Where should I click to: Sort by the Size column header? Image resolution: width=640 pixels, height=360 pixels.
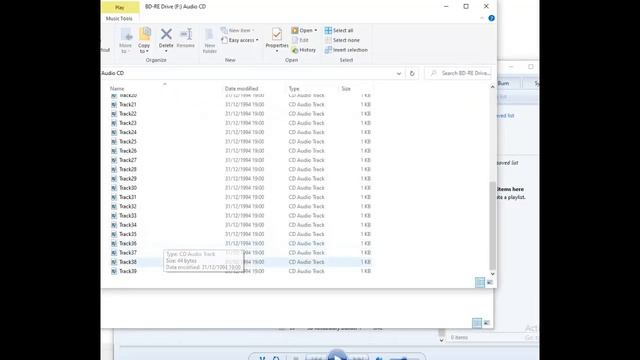(x=346, y=89)
